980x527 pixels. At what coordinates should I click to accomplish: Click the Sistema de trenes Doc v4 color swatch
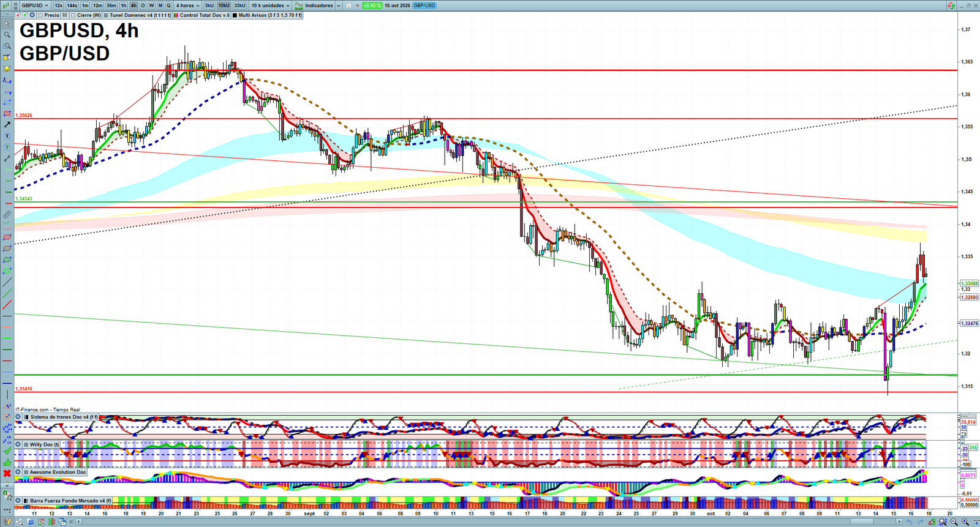26,417
